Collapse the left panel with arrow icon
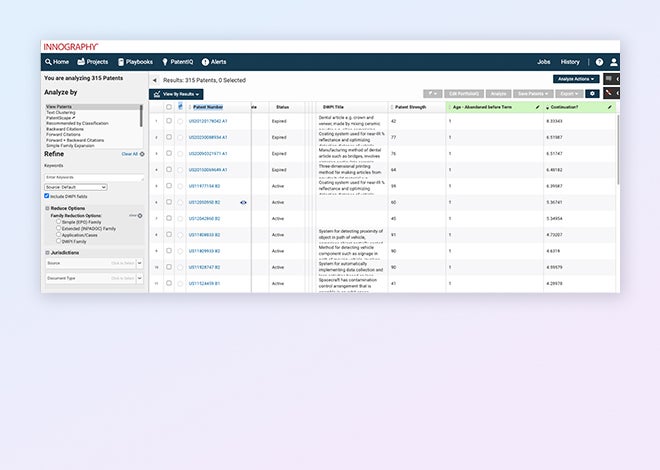 tap(155, 79)
